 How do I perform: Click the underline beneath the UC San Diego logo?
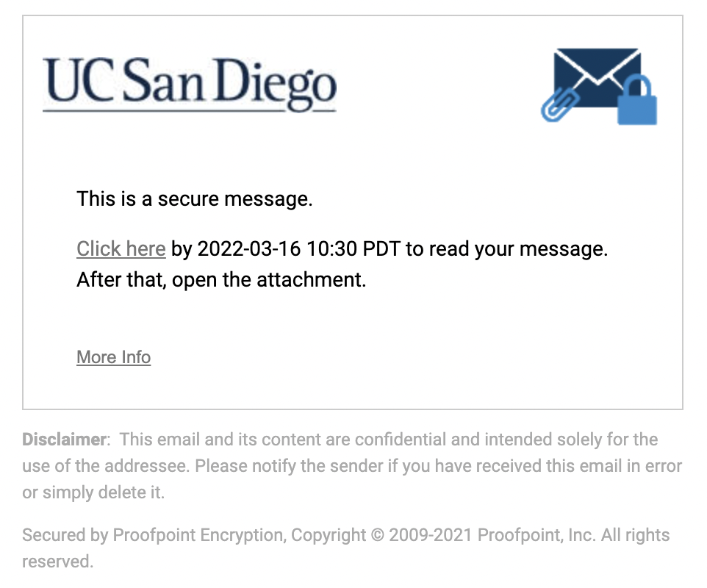pos(190,110)
